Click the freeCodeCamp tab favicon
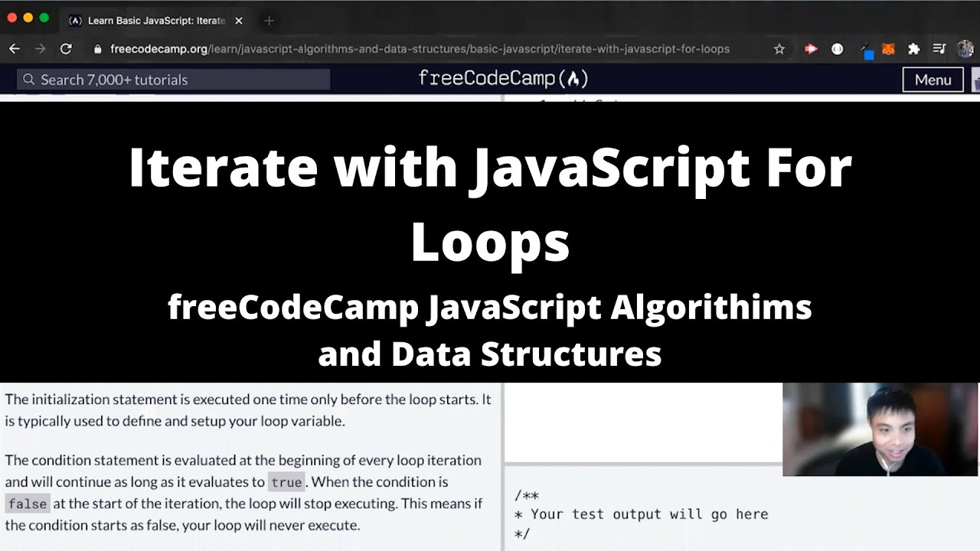Image resolution: width=980 pixels, height=551 pixels. (x=75, y=21)
